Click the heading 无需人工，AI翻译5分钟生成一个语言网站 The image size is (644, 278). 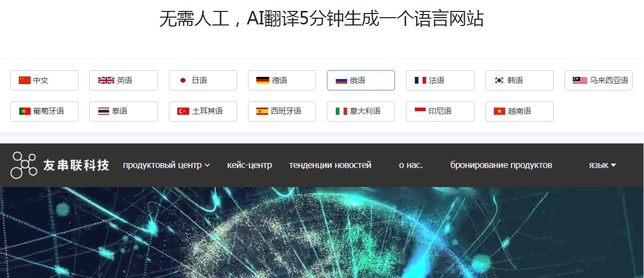(322, 19)
